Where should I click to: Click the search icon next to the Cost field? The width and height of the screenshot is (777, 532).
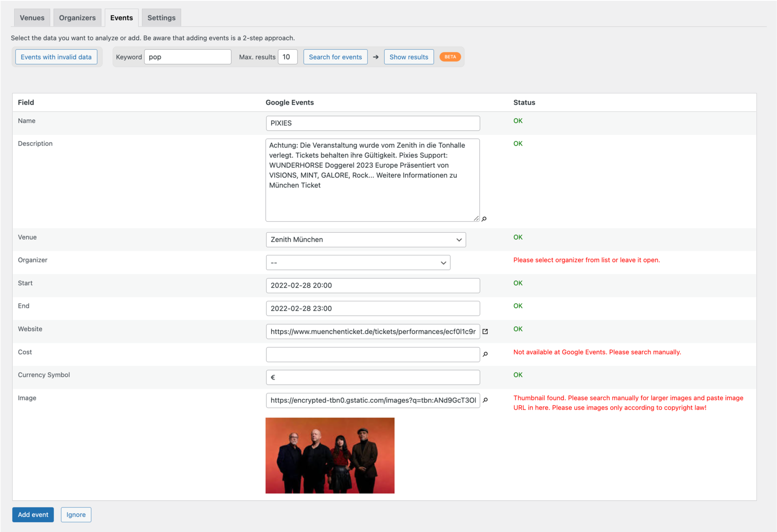(485, 354)
